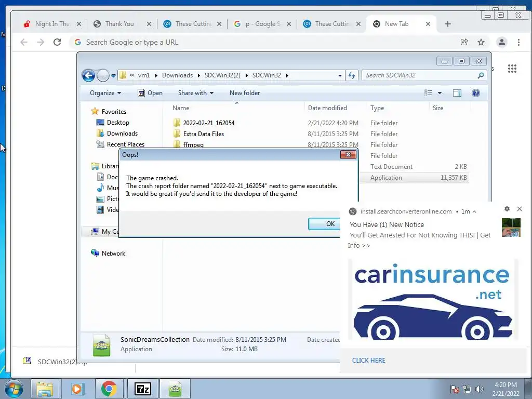Click Chrome reload button
532x399 pixels.
[57, 42]
